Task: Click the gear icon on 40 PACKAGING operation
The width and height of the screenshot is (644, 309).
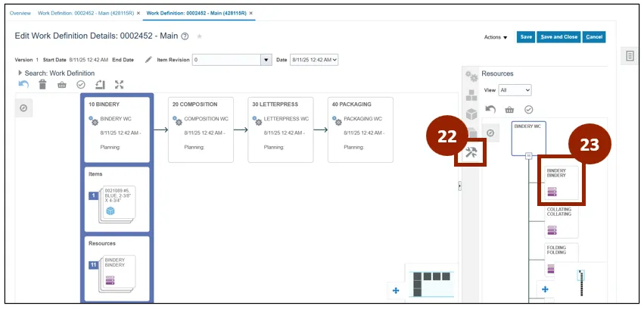Action: pyautogui.click(x=337, y=120)
